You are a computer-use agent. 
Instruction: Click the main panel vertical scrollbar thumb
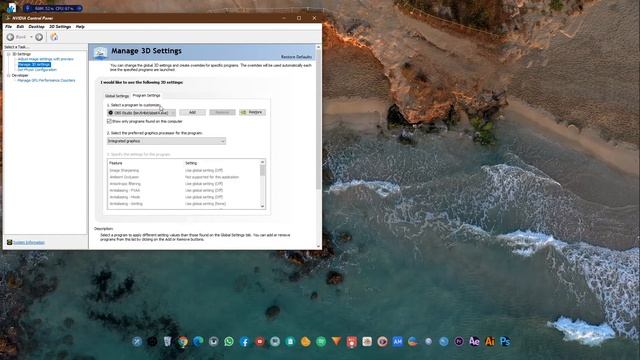pyautogui.click(x=318, y=120)
